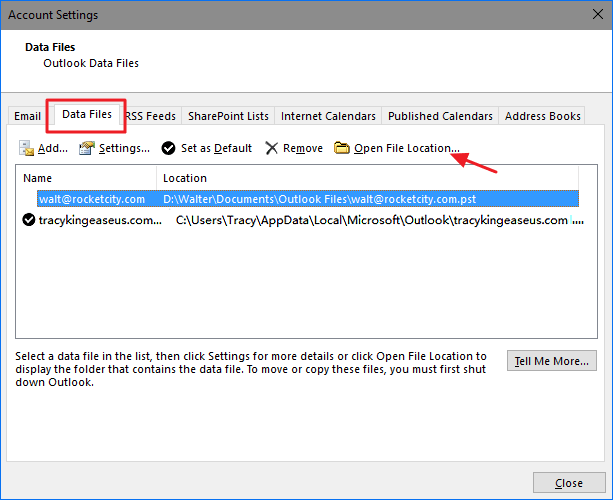Click the Tell Me More button
Viewport: 613px width, 500px height.
[x=553, y=360]
